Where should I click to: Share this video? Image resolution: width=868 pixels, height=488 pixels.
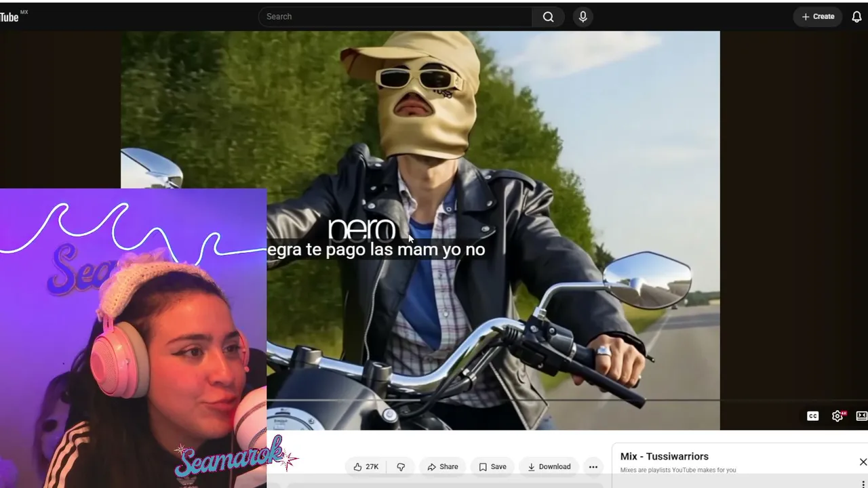pyautogui.click(x=443, y=467)
